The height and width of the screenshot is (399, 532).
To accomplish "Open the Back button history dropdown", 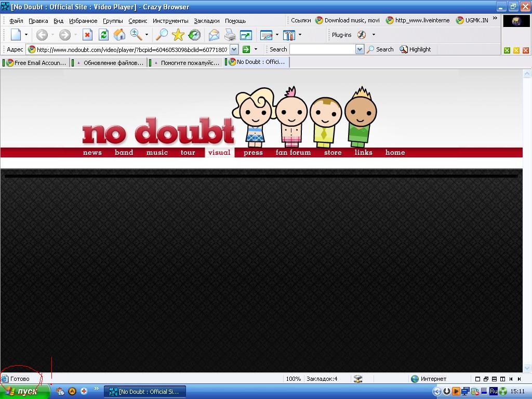I will point(52,35).
